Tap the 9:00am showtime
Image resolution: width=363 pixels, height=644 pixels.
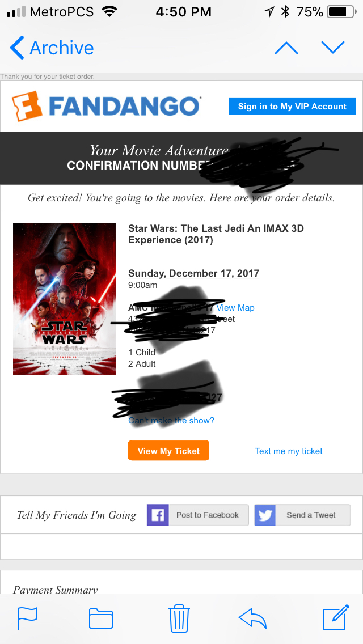click(x=143, y=285)
